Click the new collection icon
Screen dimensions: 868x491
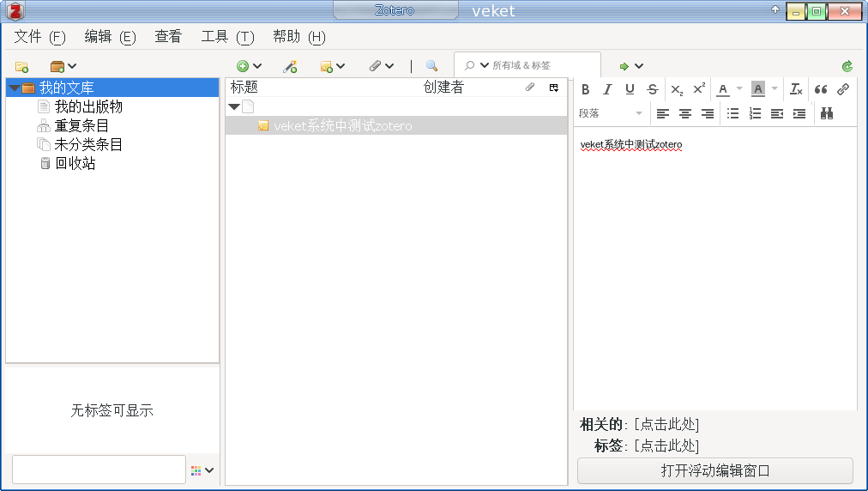[21, 66]
